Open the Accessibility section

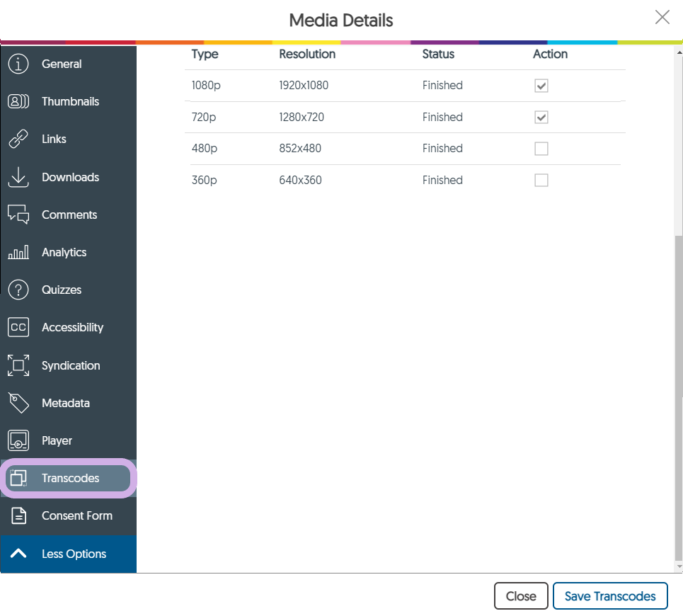[72, 327]
